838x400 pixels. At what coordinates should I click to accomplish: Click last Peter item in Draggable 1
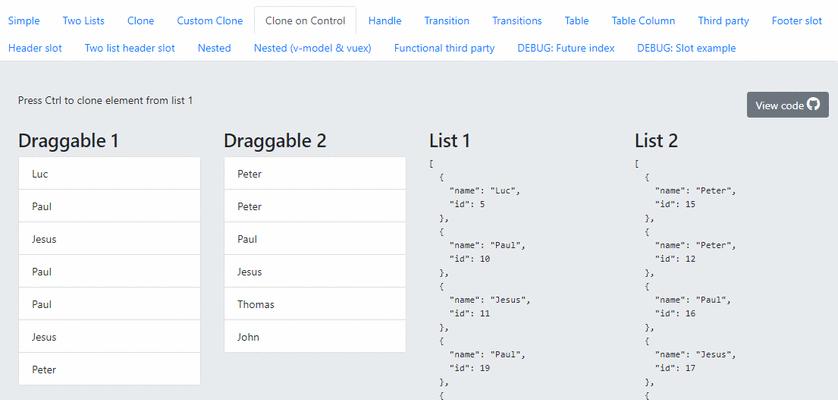[x=110, y=369]
